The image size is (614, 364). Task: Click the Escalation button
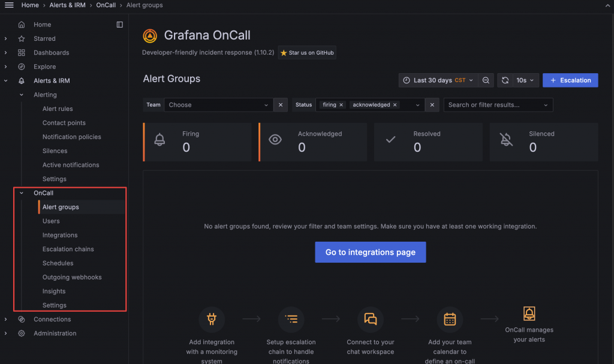[570, 80]
